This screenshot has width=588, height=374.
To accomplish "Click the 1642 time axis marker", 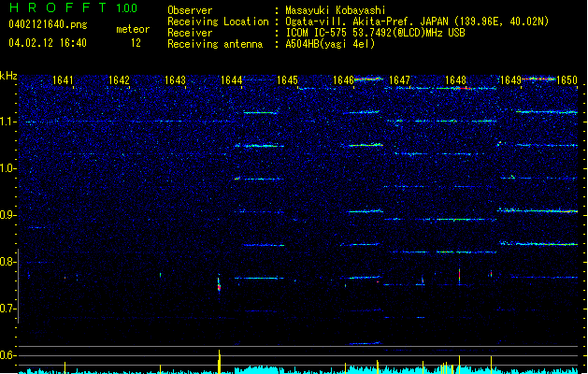I will pos(119,80).
